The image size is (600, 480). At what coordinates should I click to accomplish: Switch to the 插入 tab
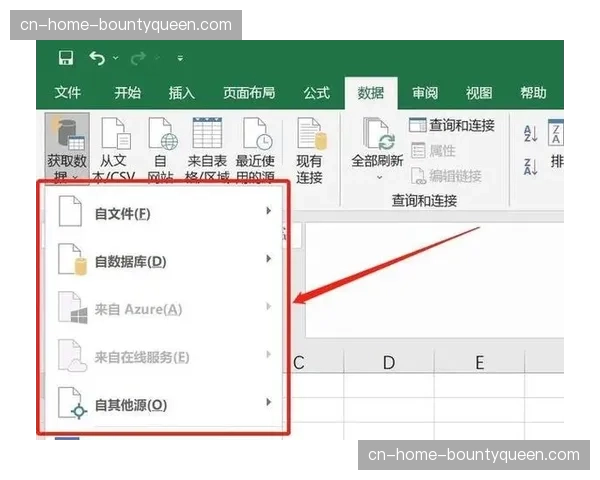click(x=182, y=93)
